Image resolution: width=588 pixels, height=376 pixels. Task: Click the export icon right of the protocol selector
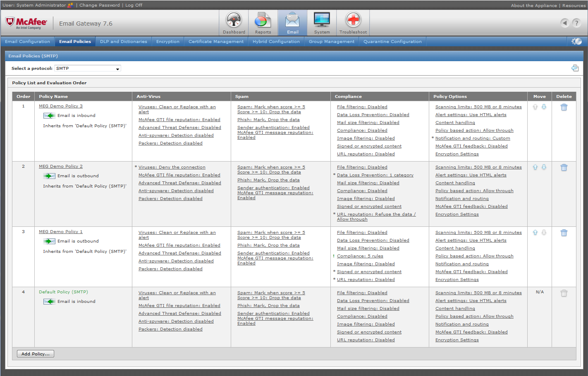tap(575, 68)
